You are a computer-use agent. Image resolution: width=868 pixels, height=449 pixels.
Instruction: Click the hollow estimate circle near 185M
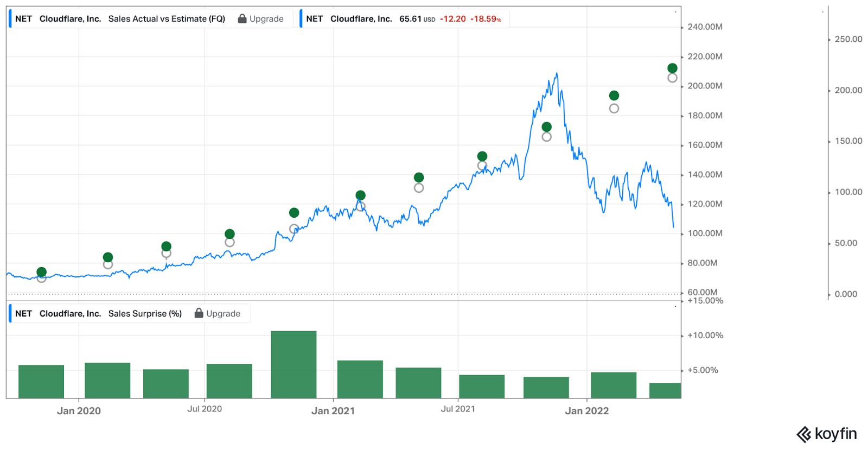(614, 108)
